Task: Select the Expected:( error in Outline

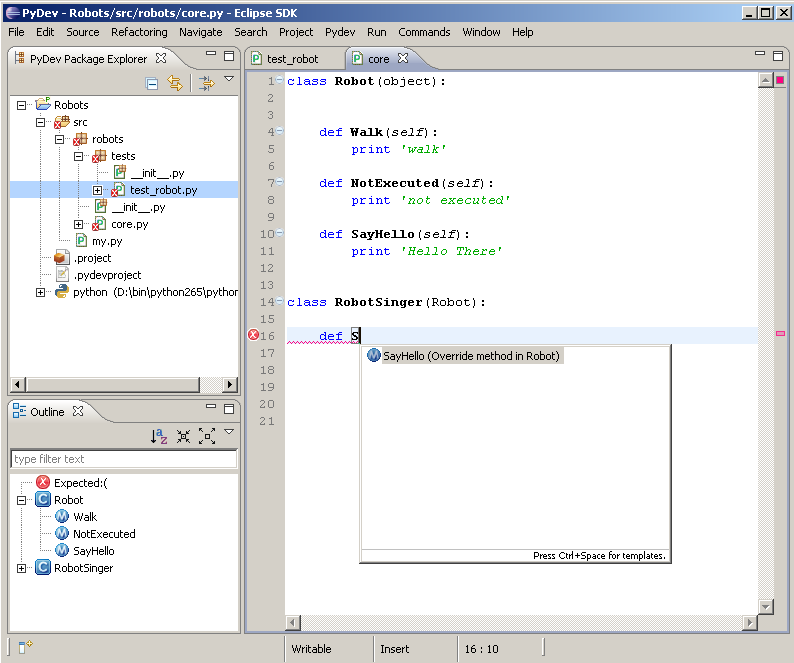Action: click(x=81, y=483)
